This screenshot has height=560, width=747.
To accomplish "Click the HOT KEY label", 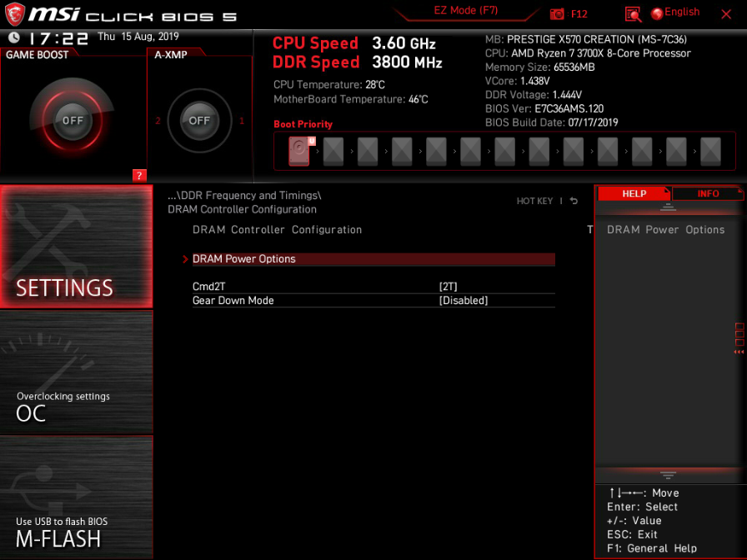I will click(x=534, y=201).
